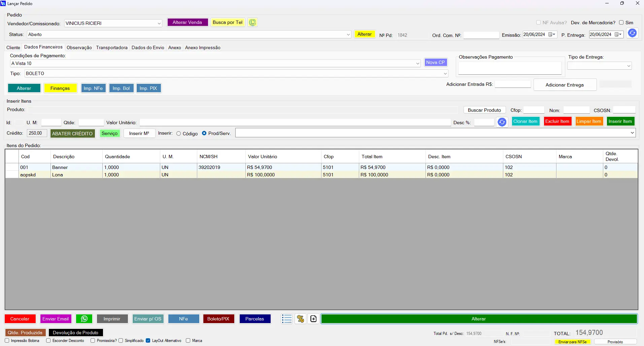Click the refresh icon next to Desc %
Screen dimensions: 644x346
click(x=502, y=122)
